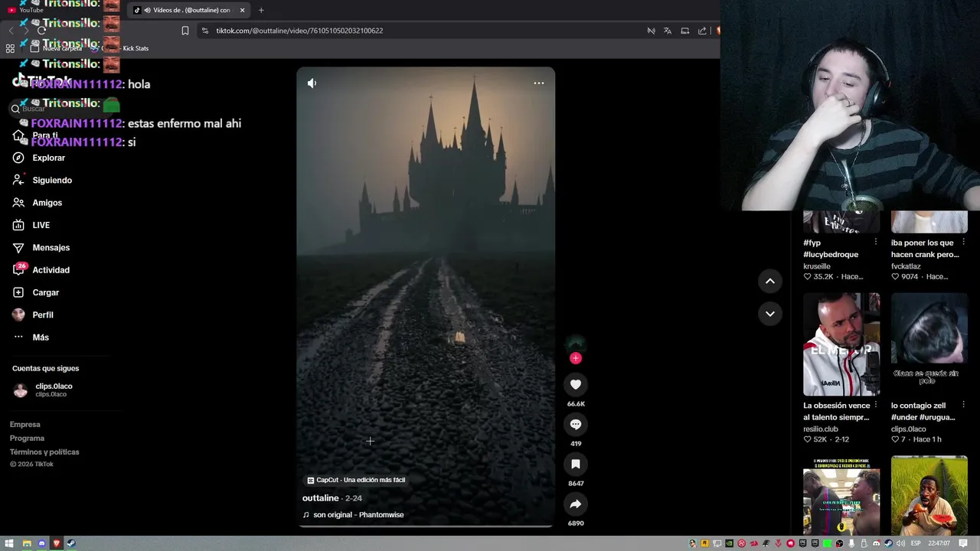Click the volume speaker tray icon

[900, 543]
